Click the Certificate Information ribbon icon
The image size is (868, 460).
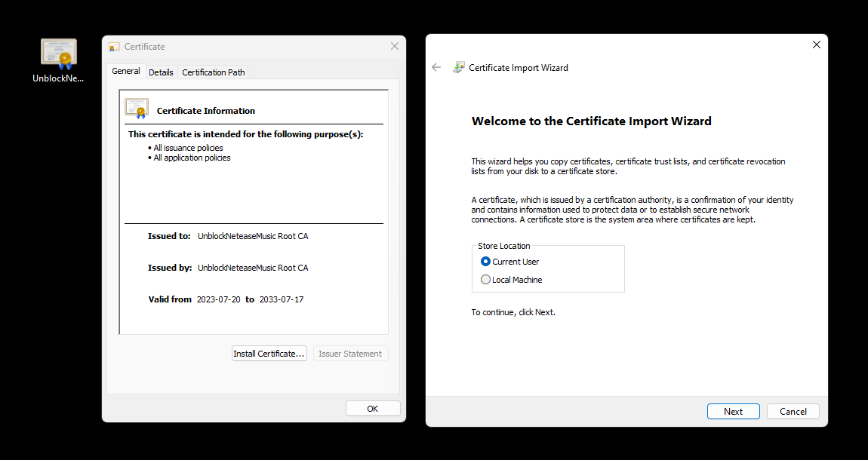[137, 109]
